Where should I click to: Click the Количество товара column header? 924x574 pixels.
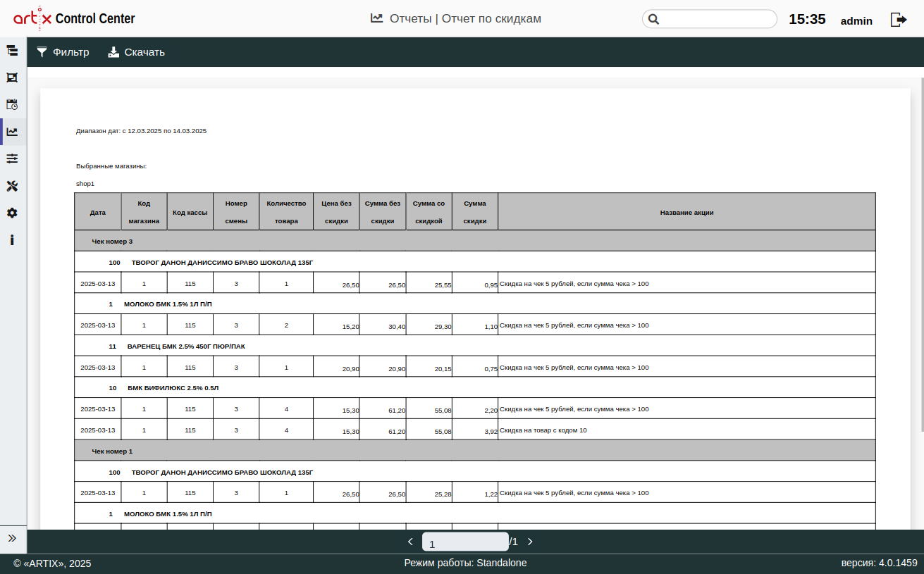[x=286, y=212]
